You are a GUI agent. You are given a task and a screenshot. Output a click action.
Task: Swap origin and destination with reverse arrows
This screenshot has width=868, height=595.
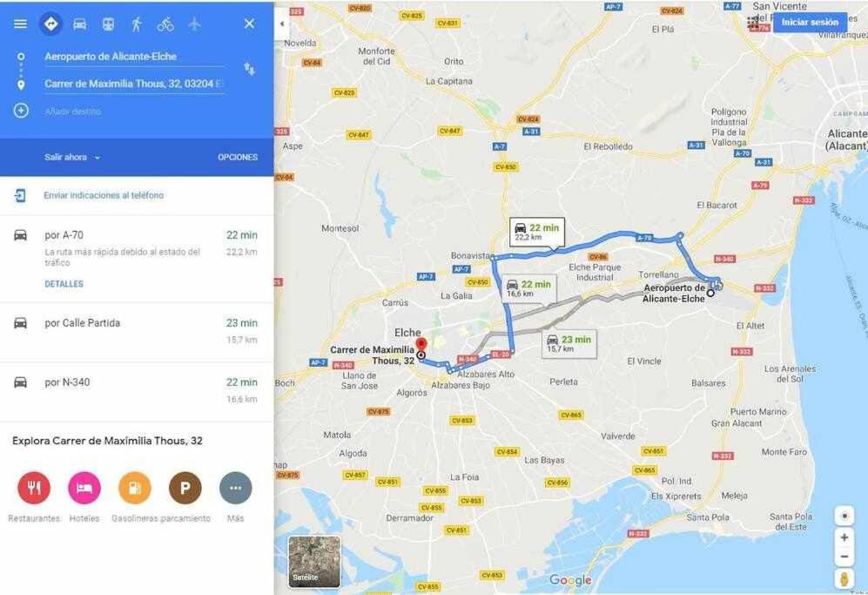(x=249, y=69)
